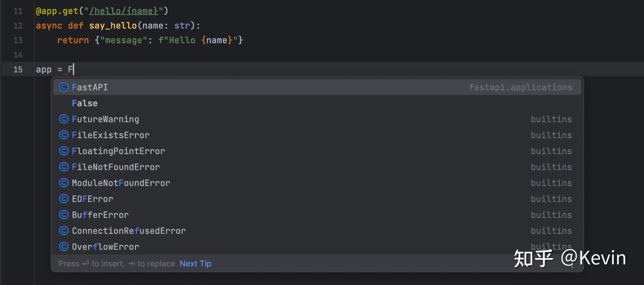The width and height of the screenshot is (644, 285).
Task: Click the return statement on line 13
Action: [73, 40]
